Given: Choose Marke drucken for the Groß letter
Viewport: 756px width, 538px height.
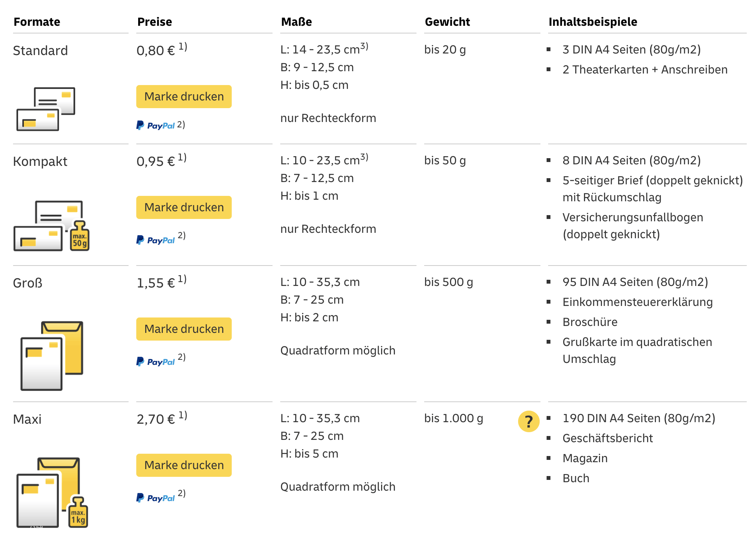Looking at the screenshot, I should pos(184,329).
